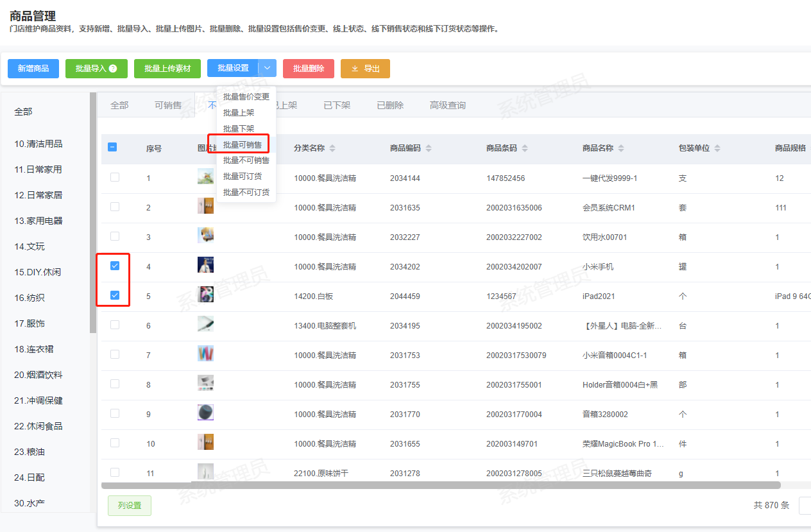Viewport: 811px width, 532px height.
Task: Toggle the select-all header checkbox
Action: 112,147
